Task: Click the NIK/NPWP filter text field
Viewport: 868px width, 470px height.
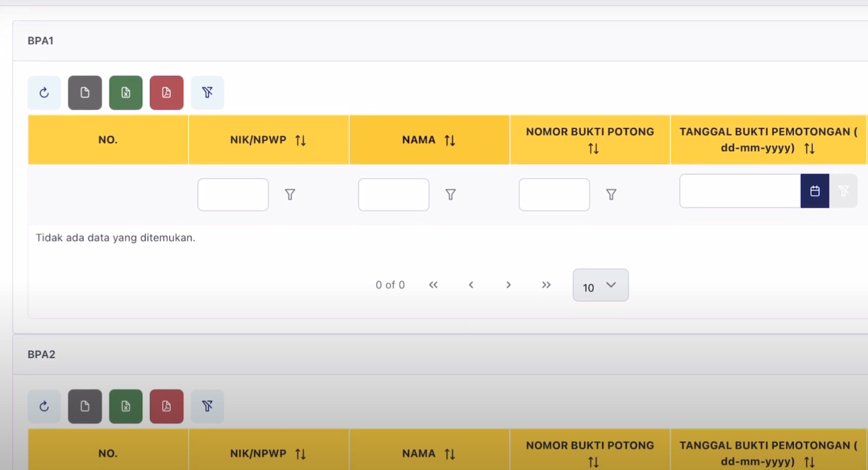Action: pyautogui.click(x=233, y=195)
